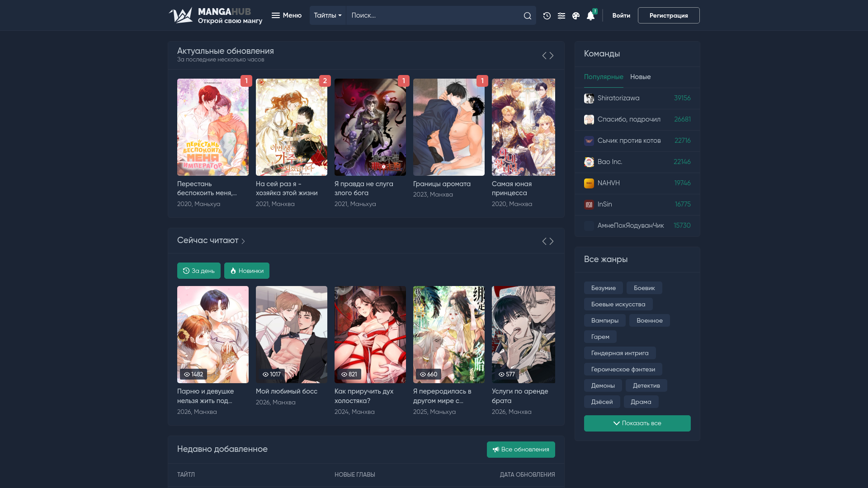Select the Безумие genre tag
This screenshot has width=868, height=488.
[x=604, y=288]
